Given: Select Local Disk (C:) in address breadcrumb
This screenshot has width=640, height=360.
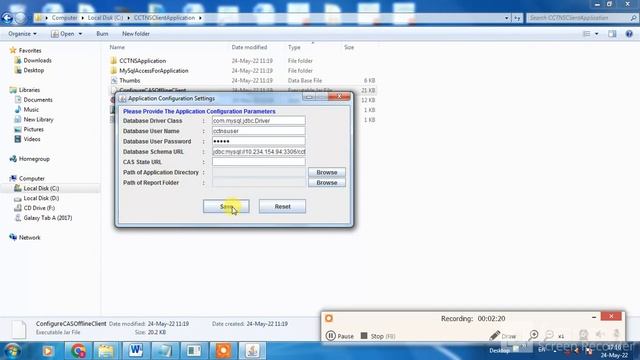Looking at the screenshot, I should [105, 18].
